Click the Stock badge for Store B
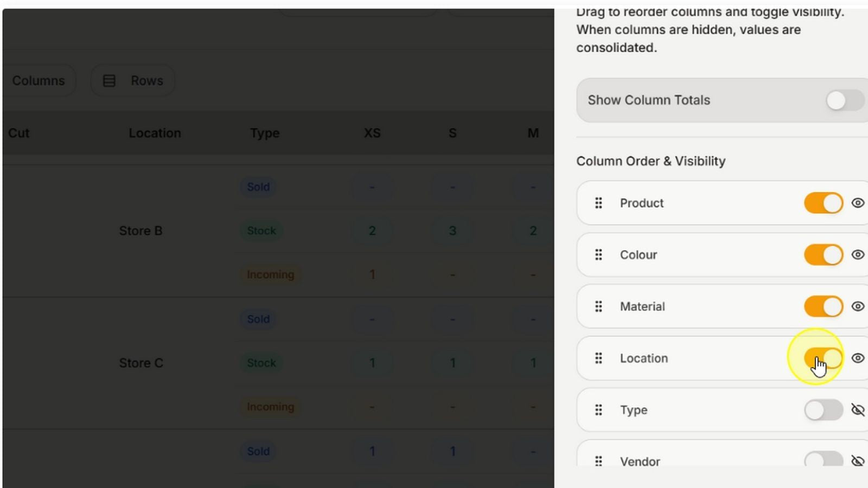This screenshot has width=868, height=488. [x=261, y=230]
